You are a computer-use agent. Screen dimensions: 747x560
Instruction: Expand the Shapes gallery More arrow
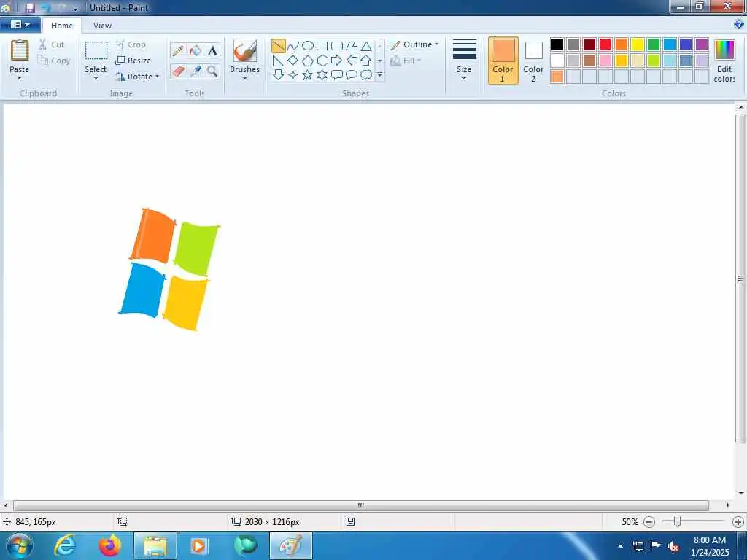point(379,75)
